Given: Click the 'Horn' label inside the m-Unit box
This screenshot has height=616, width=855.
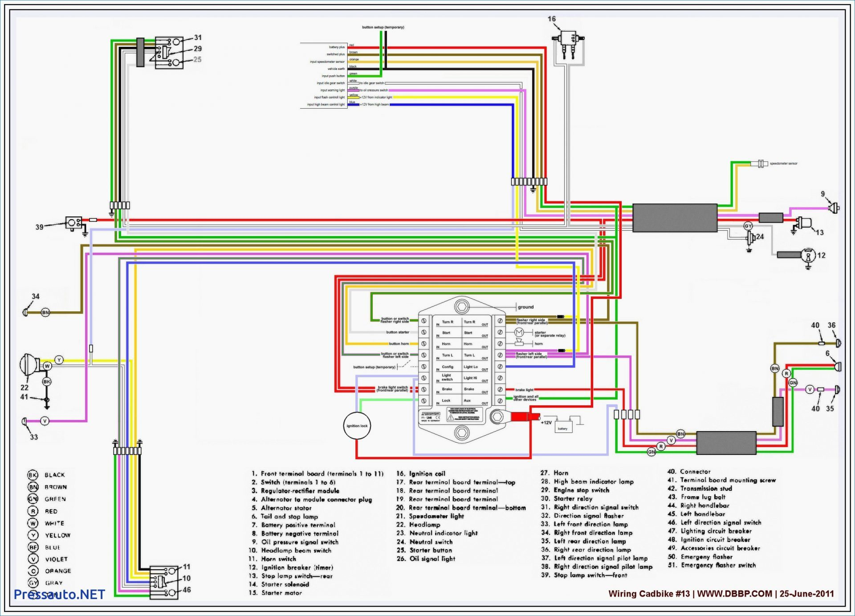Looking at the screenshot, I should pos(446,344).
